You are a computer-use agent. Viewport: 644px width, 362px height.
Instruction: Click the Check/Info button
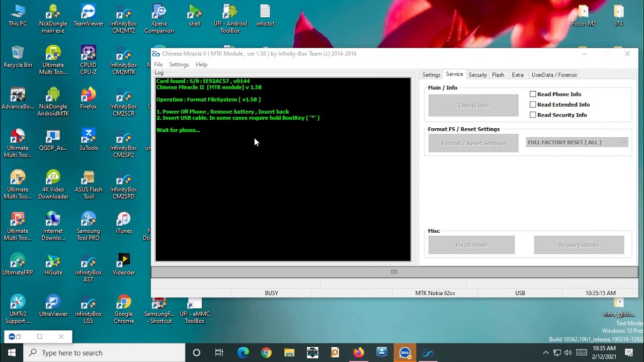click(473, 106)
